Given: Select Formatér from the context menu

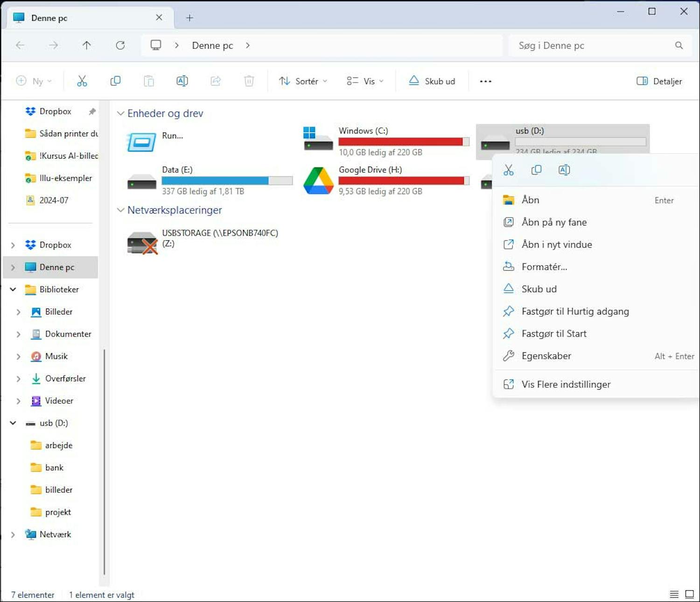Looking at the screenshot, I should click(x=545, y=266).
